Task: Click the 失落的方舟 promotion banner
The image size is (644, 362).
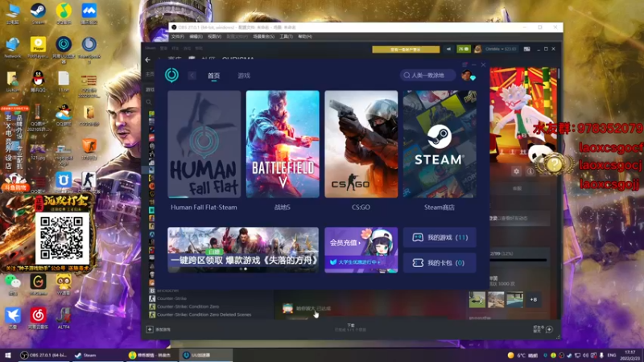Action: tap(243, 250)
